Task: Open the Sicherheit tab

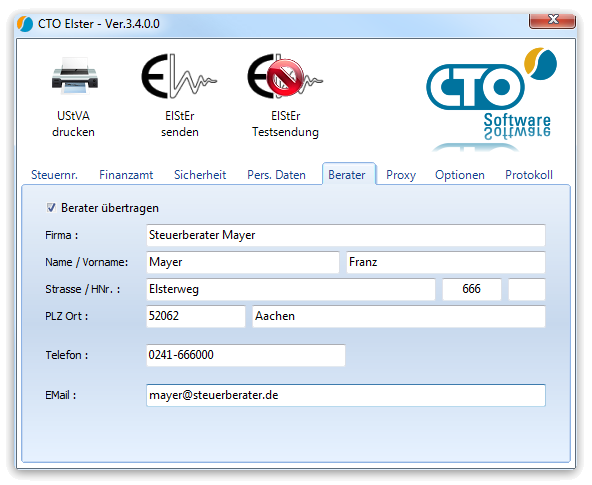Action: pyautogui.click(x=200, y=175)
